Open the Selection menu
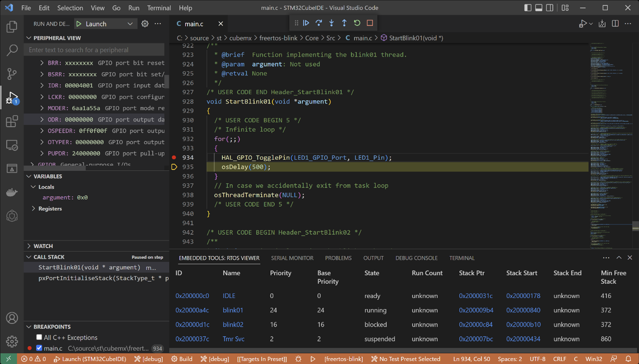639x364 pixels. click(70, 8)
